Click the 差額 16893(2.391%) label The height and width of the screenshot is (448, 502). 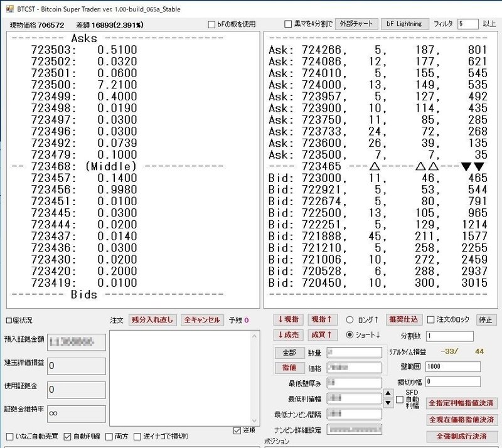tap(110, 25)
